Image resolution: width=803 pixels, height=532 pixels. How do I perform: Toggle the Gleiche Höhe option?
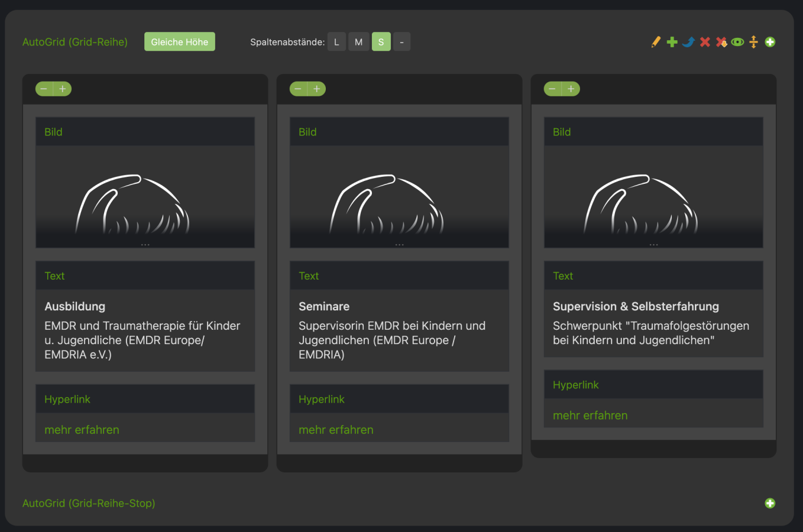[180, 42]
